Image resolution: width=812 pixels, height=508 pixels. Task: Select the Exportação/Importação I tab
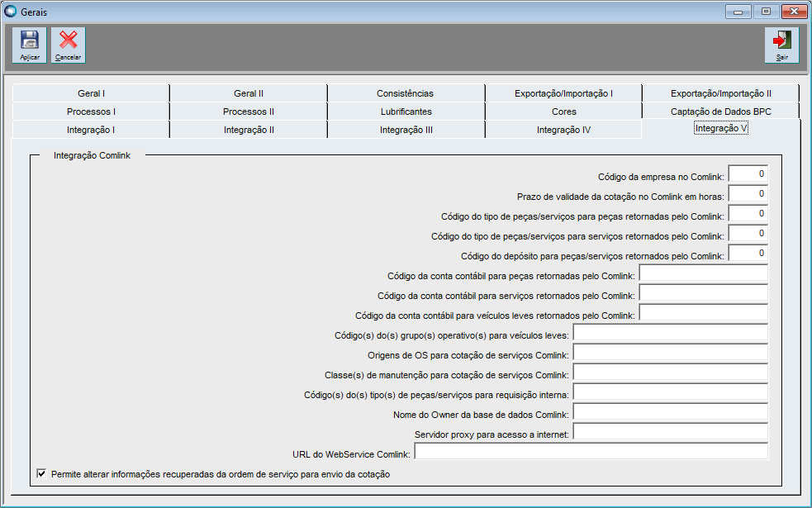tap(563, 93)
